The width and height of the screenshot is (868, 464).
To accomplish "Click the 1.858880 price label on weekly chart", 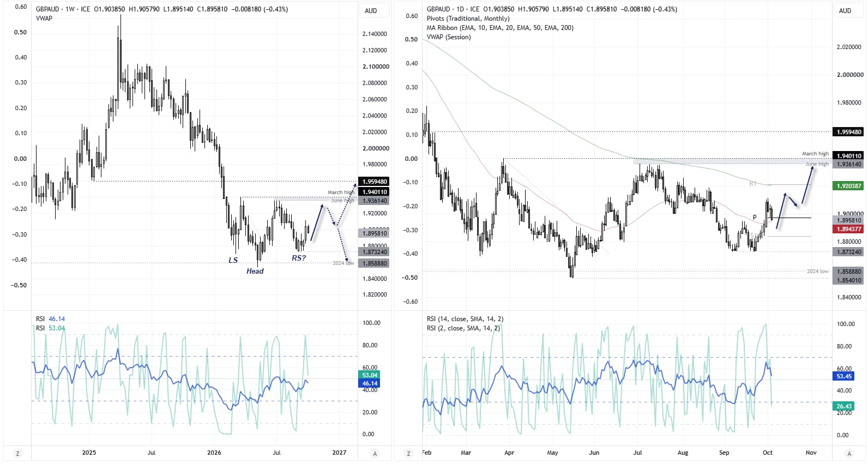I will point(373,263).
